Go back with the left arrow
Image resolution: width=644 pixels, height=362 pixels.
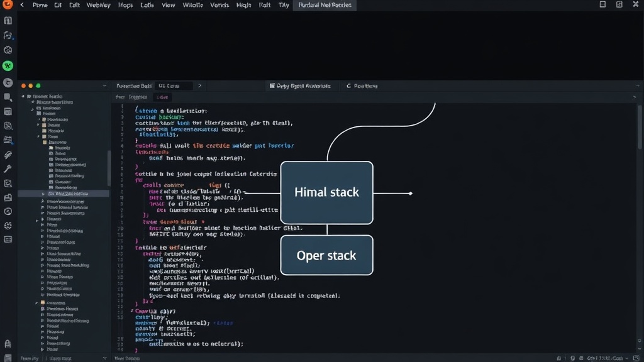tap(22, 5)
